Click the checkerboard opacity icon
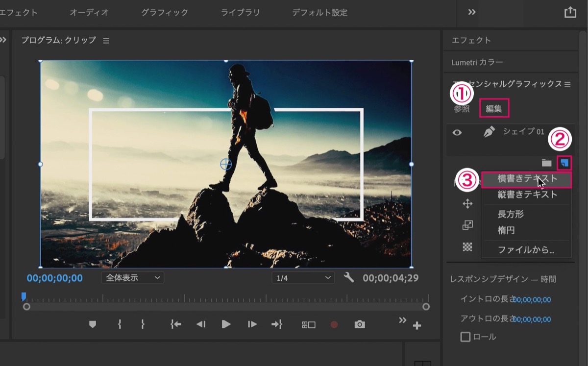The image size is (588, 366). point(468,247)
